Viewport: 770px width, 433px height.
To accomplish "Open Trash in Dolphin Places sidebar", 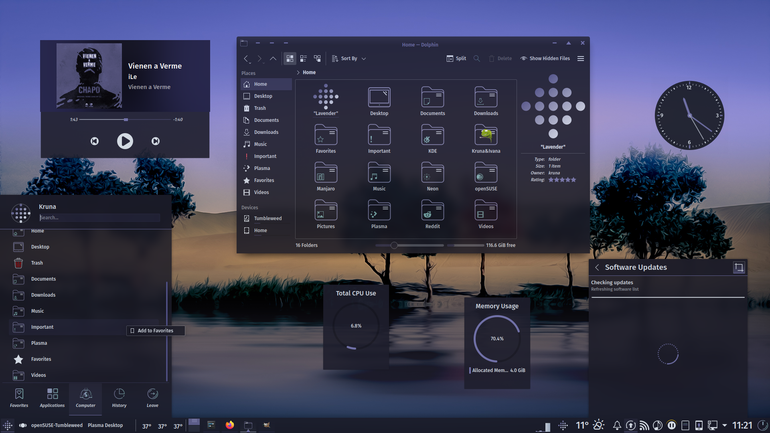I will [266, 108].
